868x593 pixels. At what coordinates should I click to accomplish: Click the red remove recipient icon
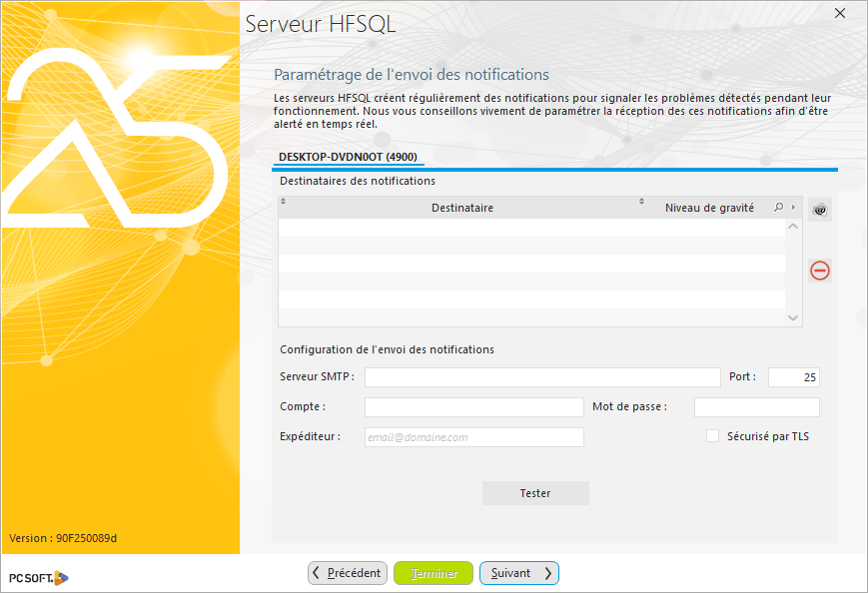click(819, 270)
